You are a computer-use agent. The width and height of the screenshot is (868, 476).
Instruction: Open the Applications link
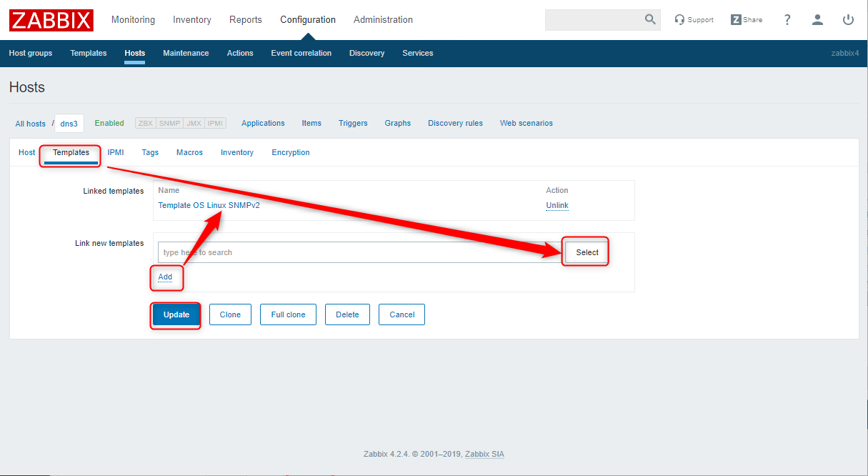point(263,123)
